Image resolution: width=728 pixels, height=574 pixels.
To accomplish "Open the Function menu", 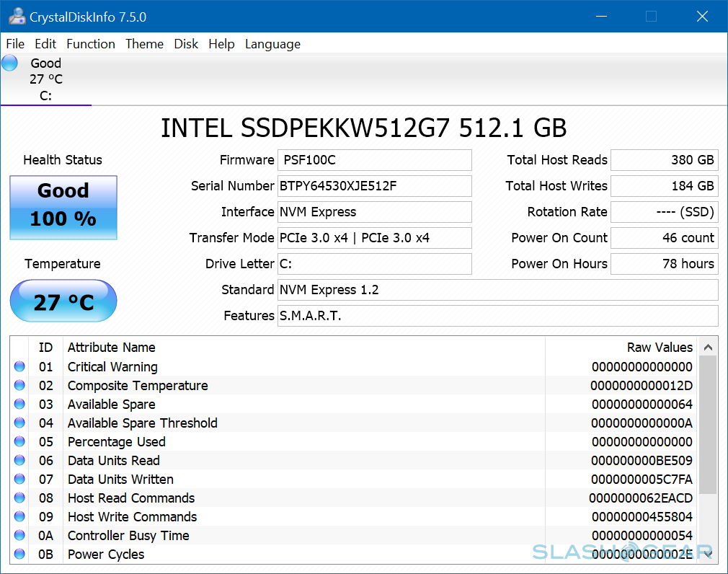I will 91,44.
